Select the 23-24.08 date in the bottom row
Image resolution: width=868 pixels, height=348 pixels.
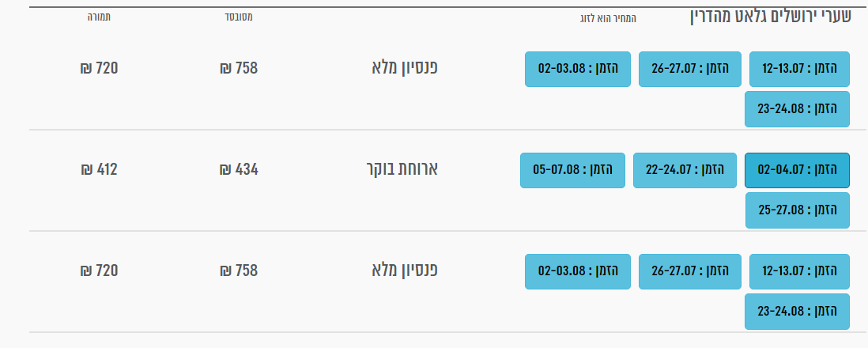pos(797,311)
